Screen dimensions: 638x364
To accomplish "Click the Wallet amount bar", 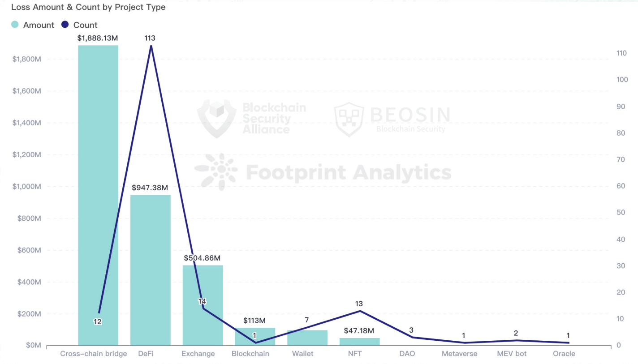I will 307,338.
